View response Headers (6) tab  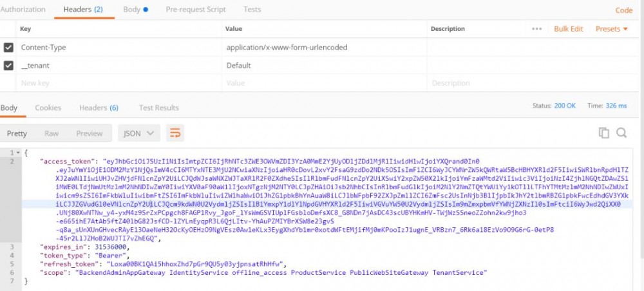coord(99,108)
